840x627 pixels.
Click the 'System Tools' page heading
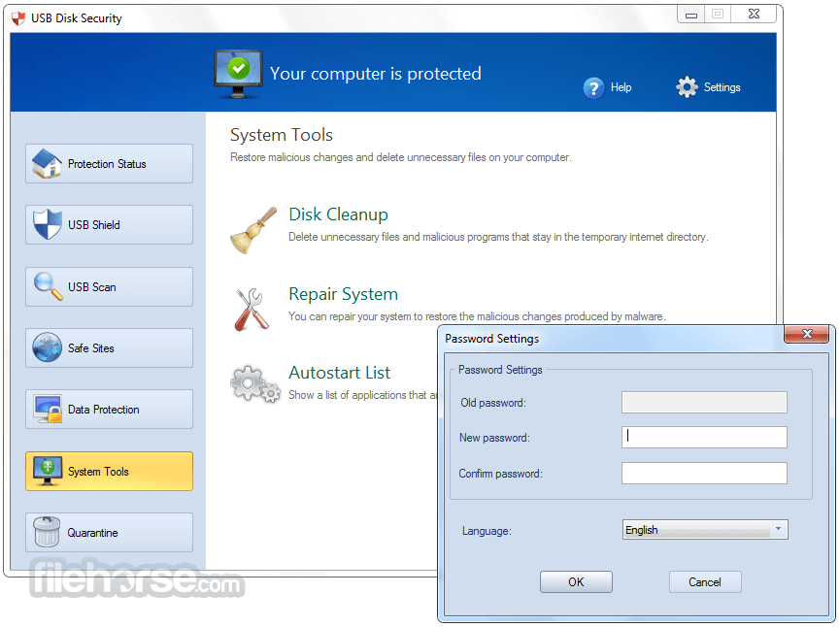coord(282,135)
